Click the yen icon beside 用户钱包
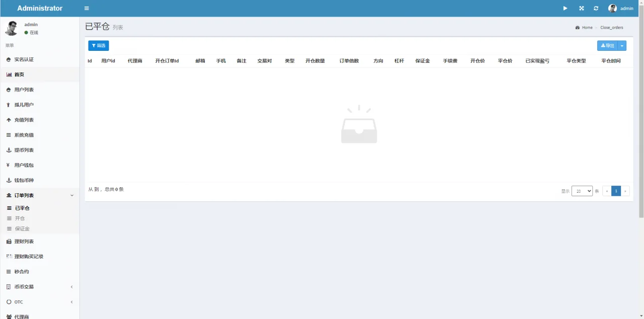The height and width of the screenshot is (319, 644). [9, 165]
